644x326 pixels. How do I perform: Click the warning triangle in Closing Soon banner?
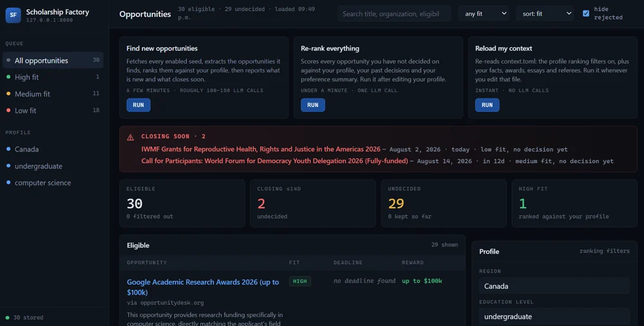[x=130, y=137]
